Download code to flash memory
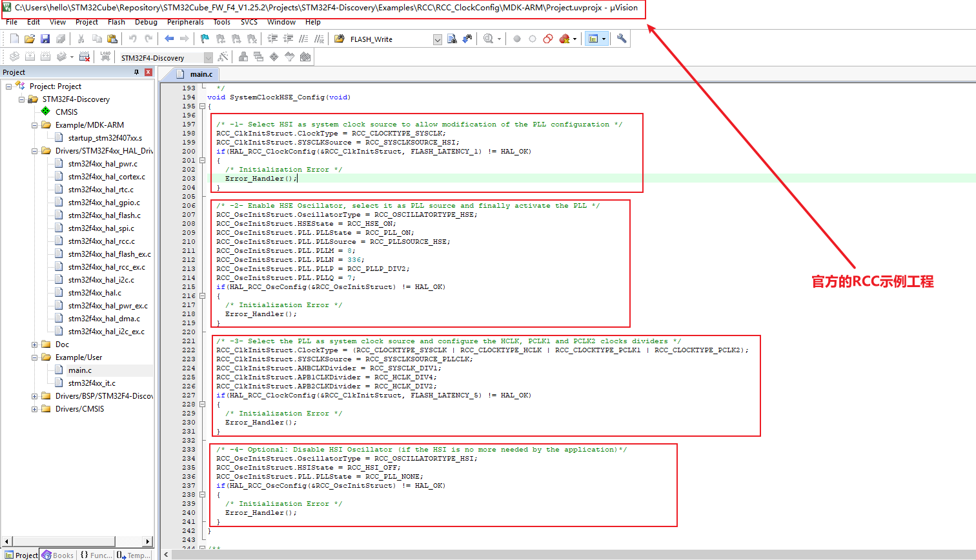 point(105,56)
